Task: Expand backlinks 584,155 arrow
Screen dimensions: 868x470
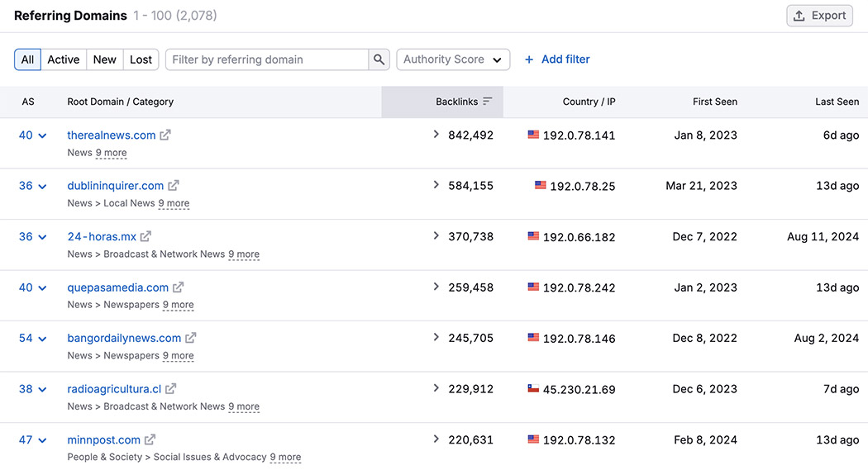Action: [x=436, y=185]
